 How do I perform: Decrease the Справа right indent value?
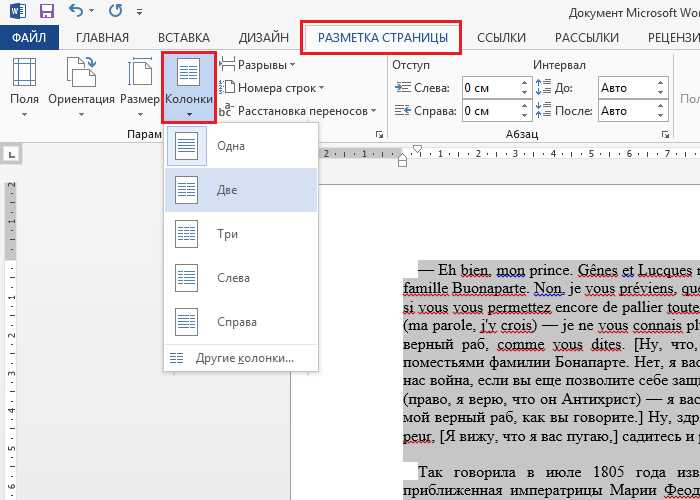point(525,116)
